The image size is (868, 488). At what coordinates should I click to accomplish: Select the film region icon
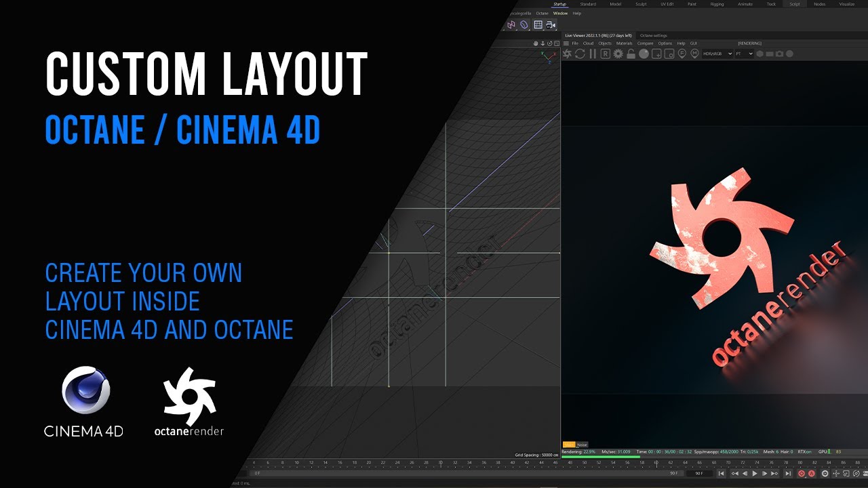[669, 54]
